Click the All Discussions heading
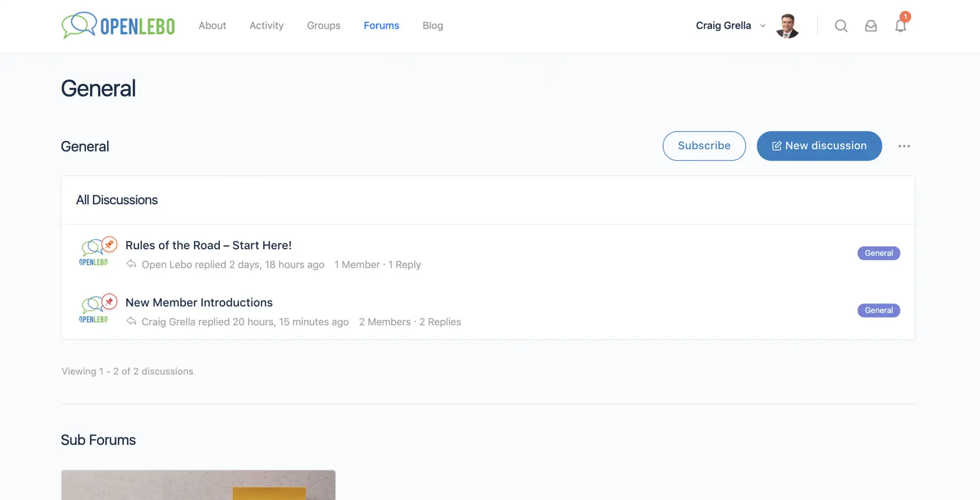Screen dimensions: 980x500 pyautogui.click(x=117, y=200)
